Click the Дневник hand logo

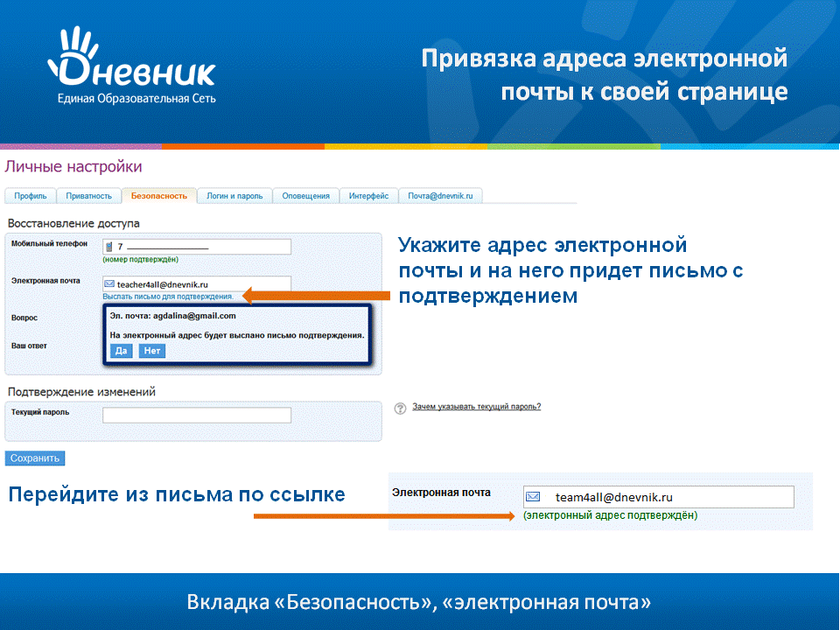[x=132, y=58]
